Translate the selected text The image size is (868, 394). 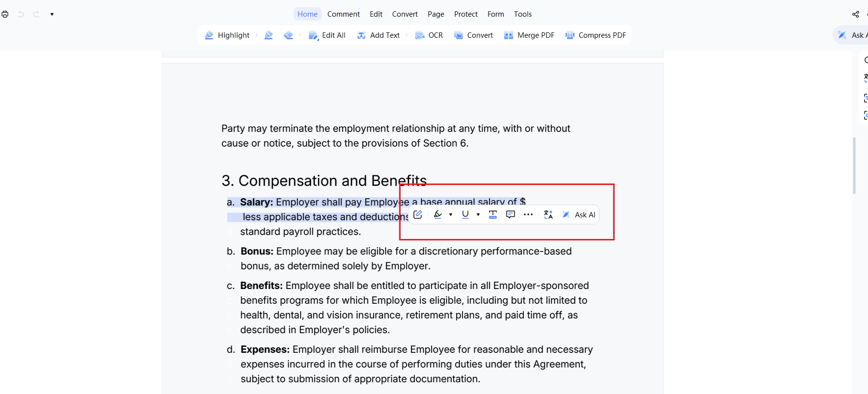(548, 214)
